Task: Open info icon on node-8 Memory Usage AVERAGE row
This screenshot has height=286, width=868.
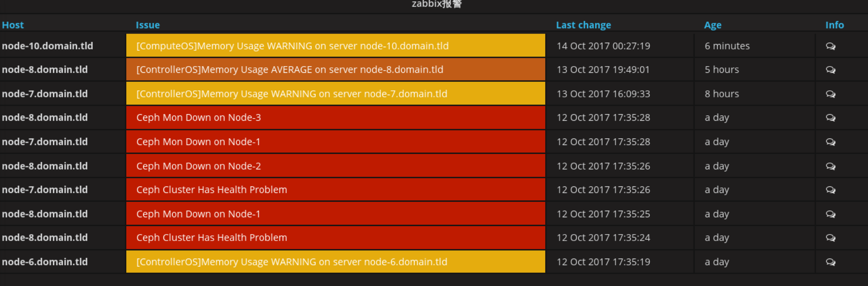Action: pyautogui.click(x=830, y=70)
